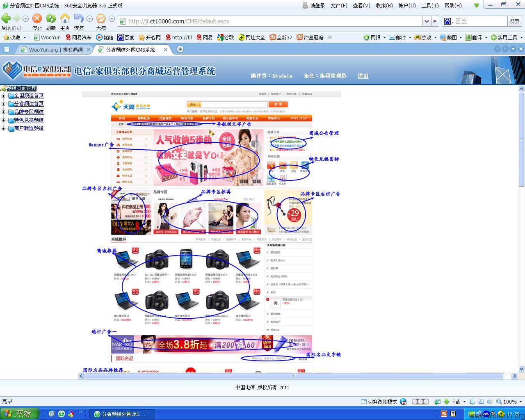
Task: Open the 谷歌 bookmark
Action: point(226,37)
